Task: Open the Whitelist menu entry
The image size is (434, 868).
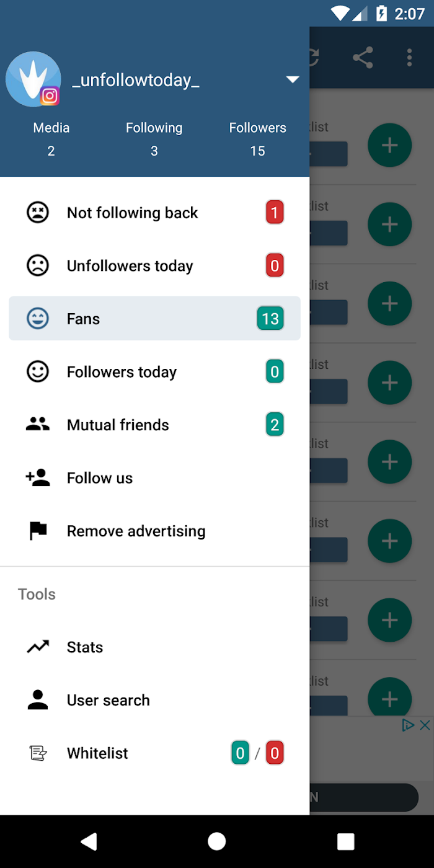Action: [x=155, y=753]
